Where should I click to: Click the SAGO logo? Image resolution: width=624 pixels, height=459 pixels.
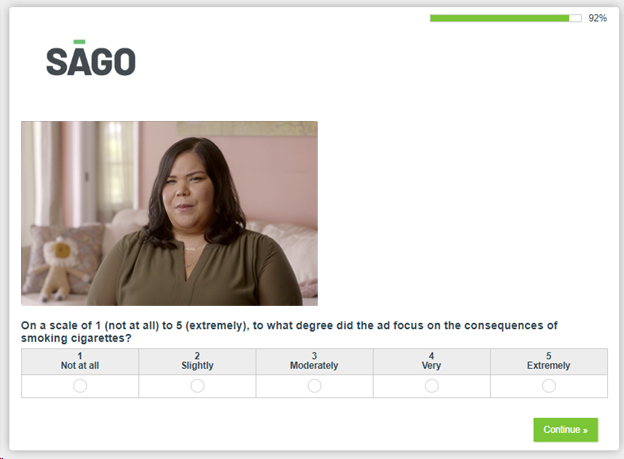click(x=91, y=58)
